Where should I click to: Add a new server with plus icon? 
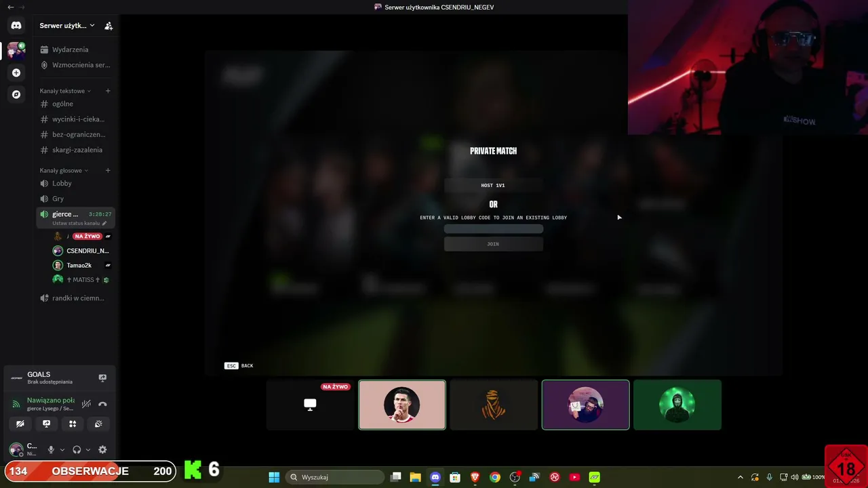16,73
